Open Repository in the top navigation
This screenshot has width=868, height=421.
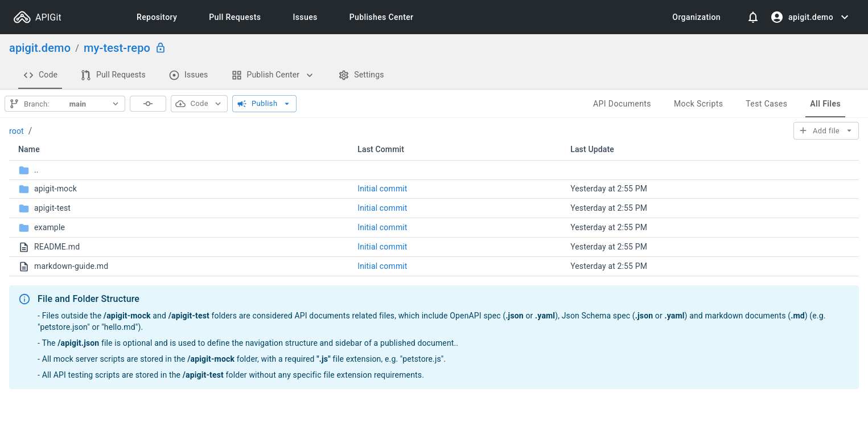157,17
